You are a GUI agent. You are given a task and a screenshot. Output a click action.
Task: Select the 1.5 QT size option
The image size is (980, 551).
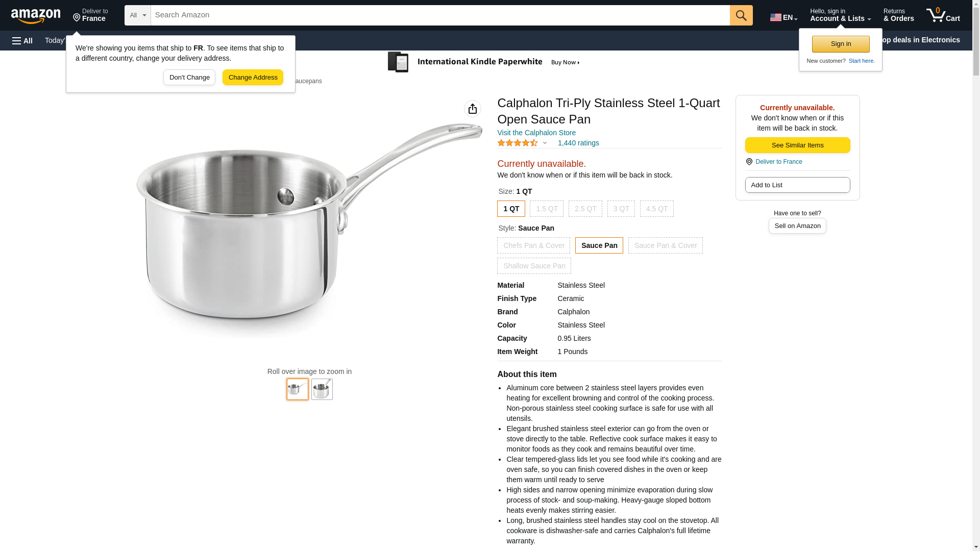click(x=547, y=209)
